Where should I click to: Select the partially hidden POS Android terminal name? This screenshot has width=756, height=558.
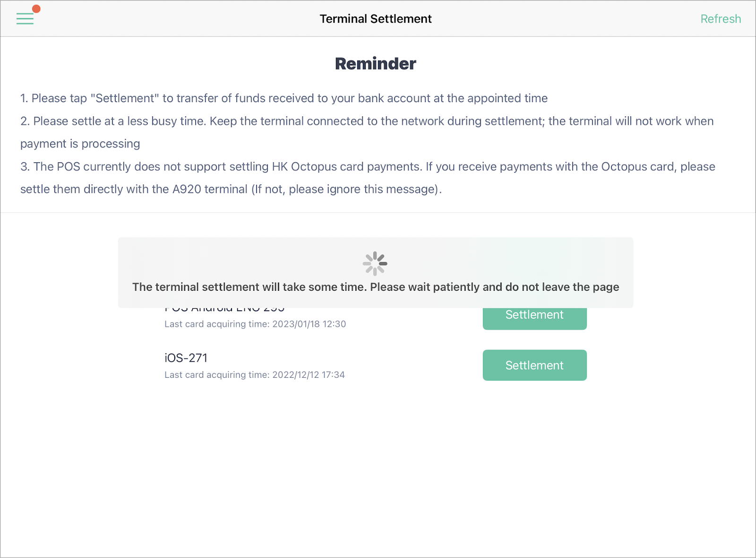point(224,310)
